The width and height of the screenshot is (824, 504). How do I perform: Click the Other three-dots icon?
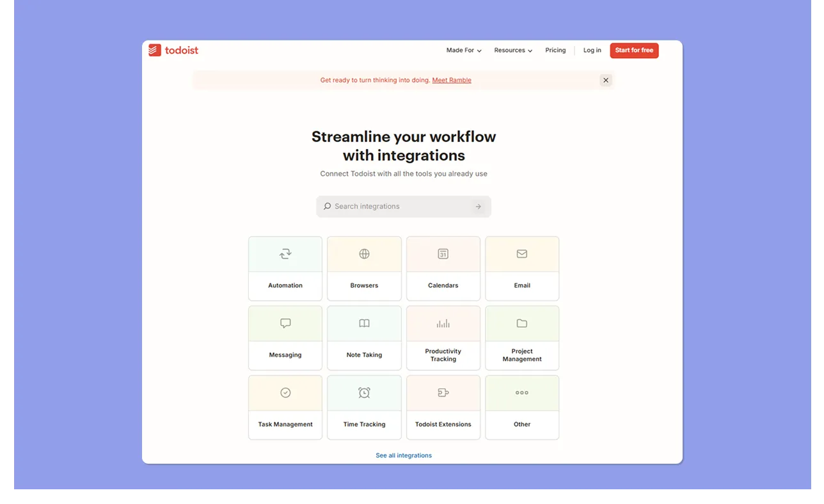(522, 393)
